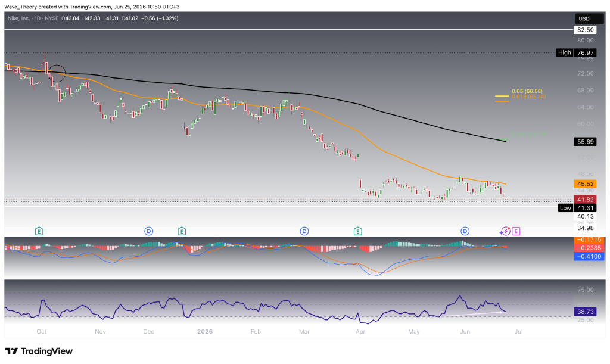
Task: Select the 0.618 (65.34) Fibonacci label
Action: (x=529, y=97)
